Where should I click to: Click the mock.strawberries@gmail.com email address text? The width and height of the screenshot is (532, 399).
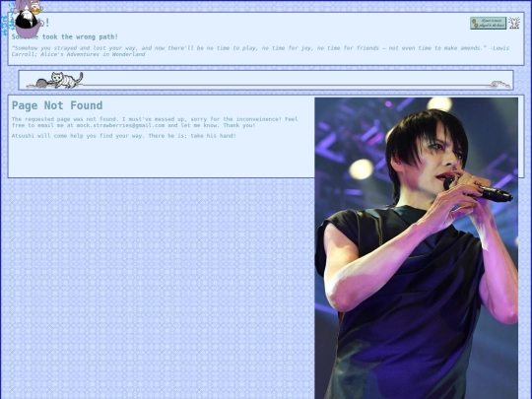120,125
